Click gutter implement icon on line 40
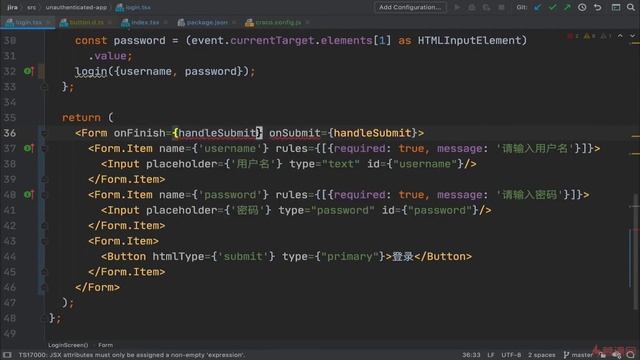Viewport: 640px width, 360px height. point(29,195)
